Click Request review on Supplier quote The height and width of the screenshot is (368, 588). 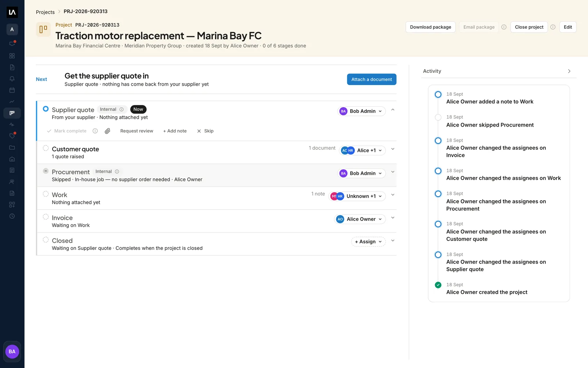point(137,131)
